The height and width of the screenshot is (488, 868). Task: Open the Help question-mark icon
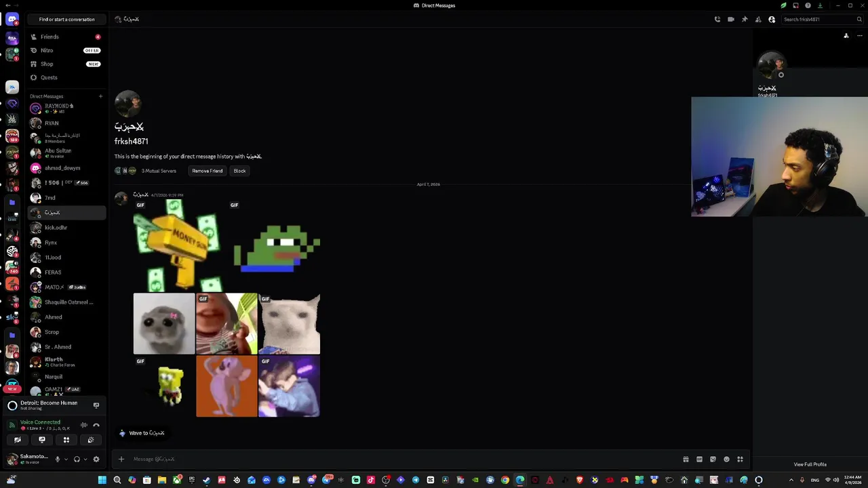tap(808, 5)
